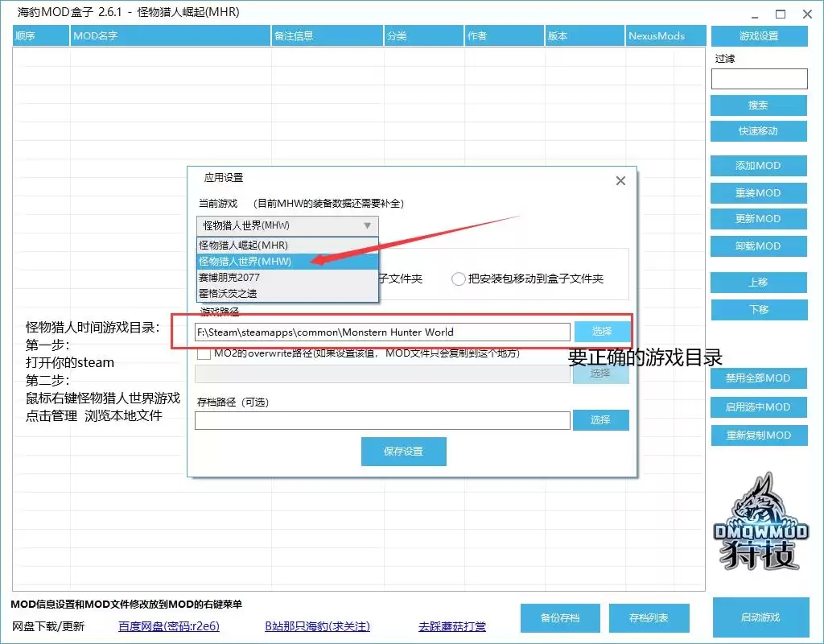Click the 重新复制MOD button

(759, 436)
